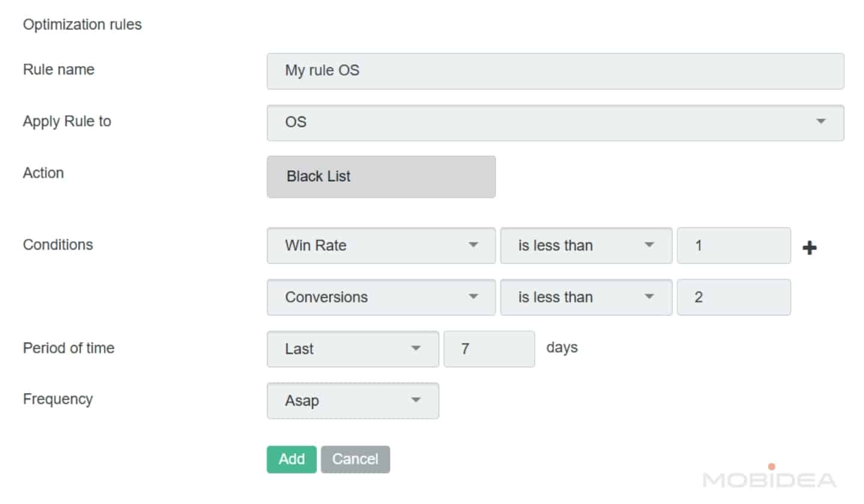Click the days number input field
The image size is (864, 504).
pyautogui.click(x=488, y=349)
